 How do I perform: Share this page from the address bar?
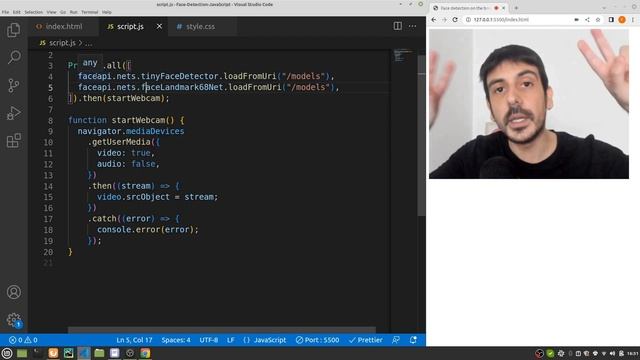click(587, 20)
